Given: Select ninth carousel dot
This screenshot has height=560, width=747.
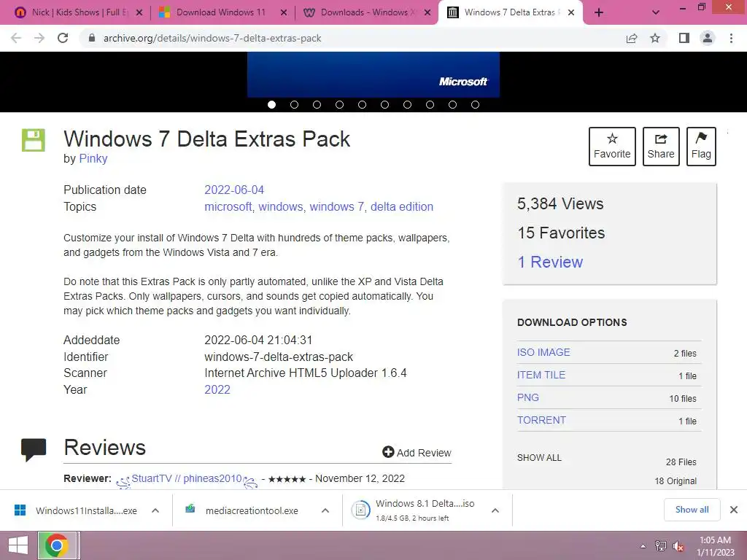Looking at the screenshot, I should pos(452,104).
